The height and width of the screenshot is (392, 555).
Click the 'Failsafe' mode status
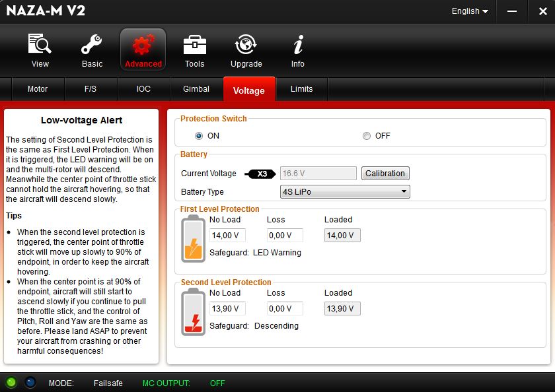point(108,383)
